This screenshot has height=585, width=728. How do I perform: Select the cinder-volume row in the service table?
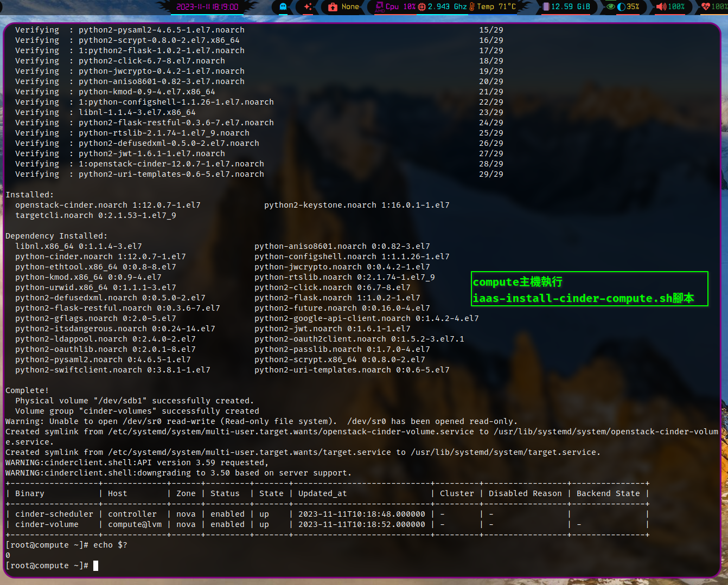(217, 524)
